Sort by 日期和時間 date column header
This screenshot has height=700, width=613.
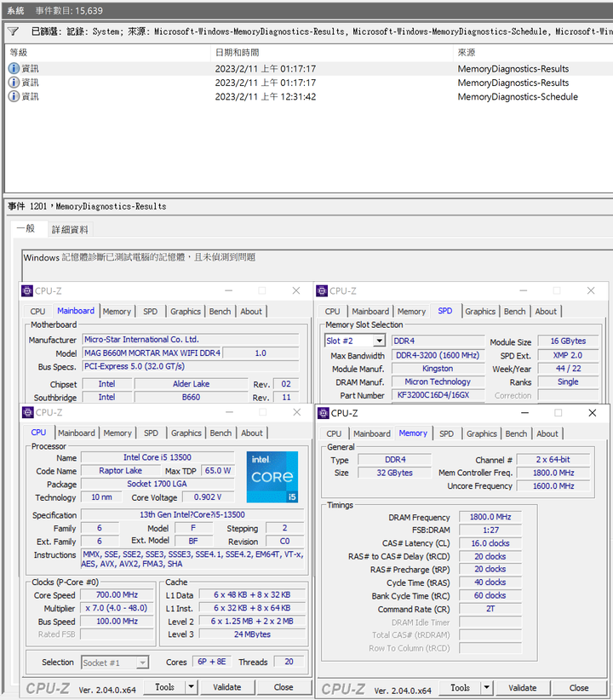332,52
